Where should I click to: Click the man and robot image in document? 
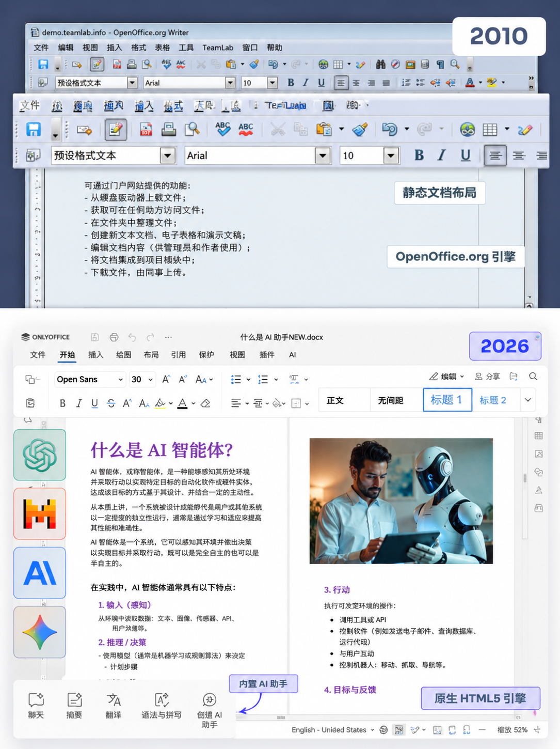[401, 501]
